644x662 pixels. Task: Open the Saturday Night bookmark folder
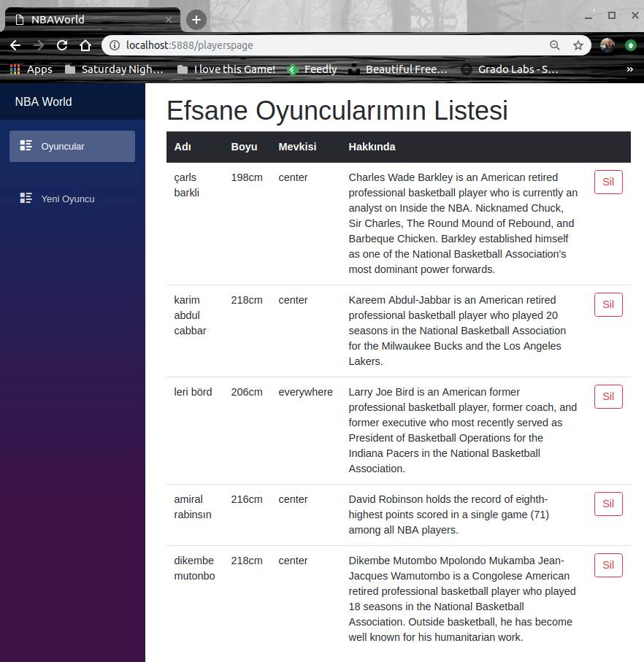(x=115, y=69)
